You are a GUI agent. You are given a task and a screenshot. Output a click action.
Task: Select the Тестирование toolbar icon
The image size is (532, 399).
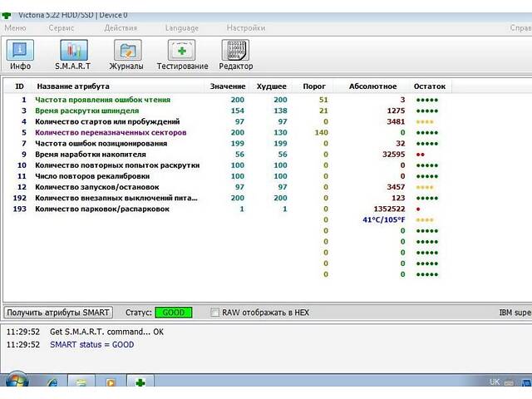pos(182,54)
